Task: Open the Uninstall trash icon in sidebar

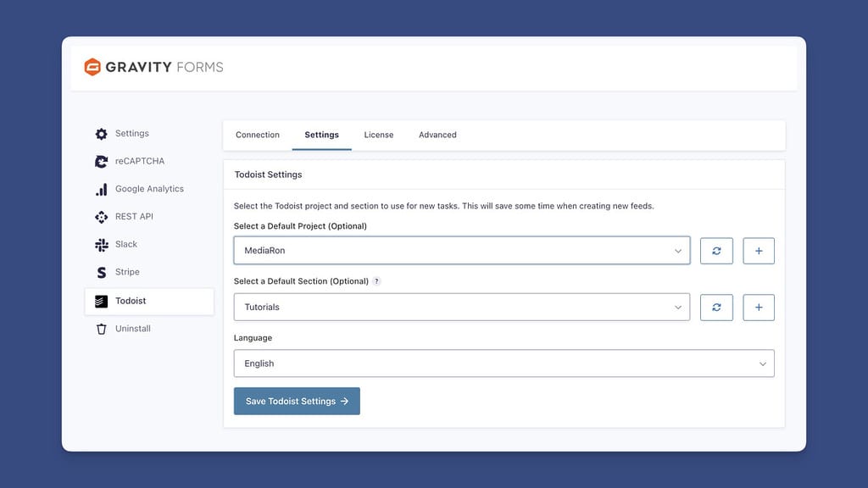Action: 101,329
